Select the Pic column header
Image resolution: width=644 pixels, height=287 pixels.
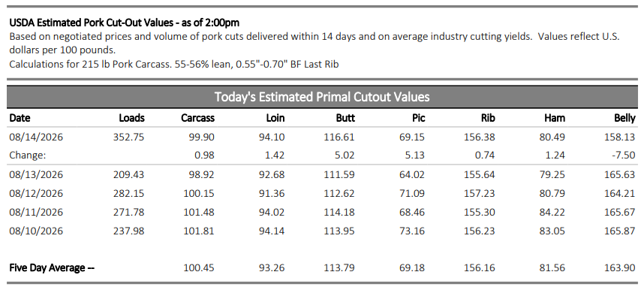[419, 119]
